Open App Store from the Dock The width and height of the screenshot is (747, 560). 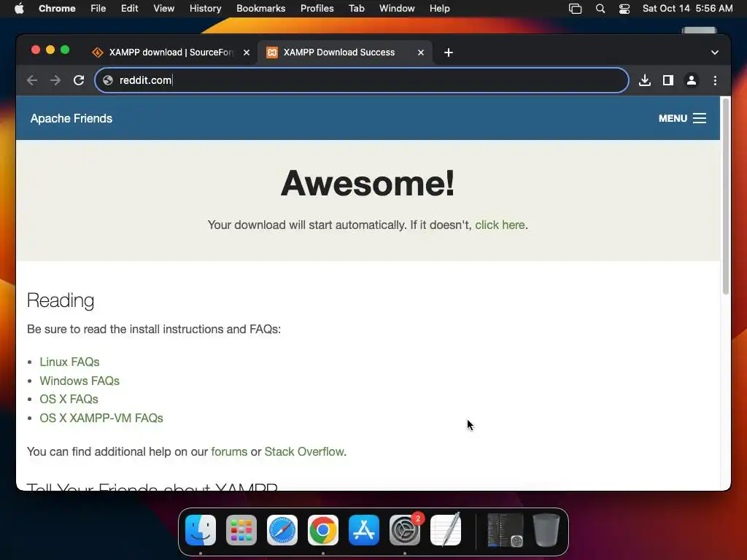tap(364, 530)
